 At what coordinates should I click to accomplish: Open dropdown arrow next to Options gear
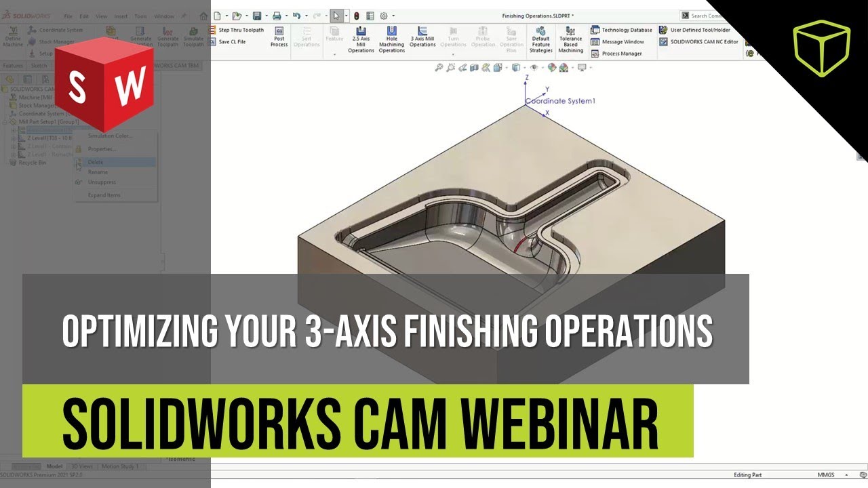(393, 16)
